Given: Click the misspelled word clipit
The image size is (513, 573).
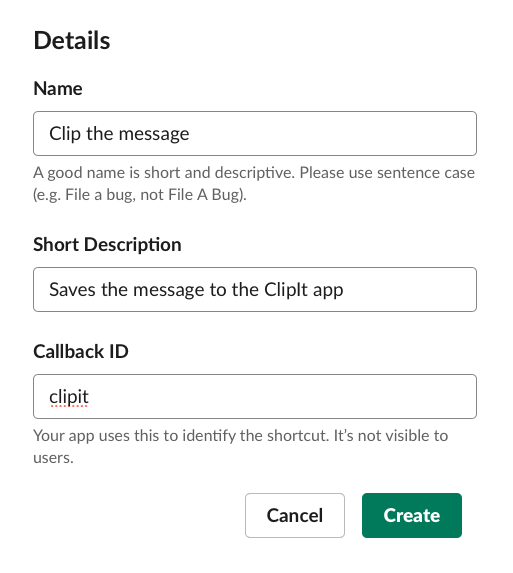Looking at the screenshot, I should pos(69,397).
